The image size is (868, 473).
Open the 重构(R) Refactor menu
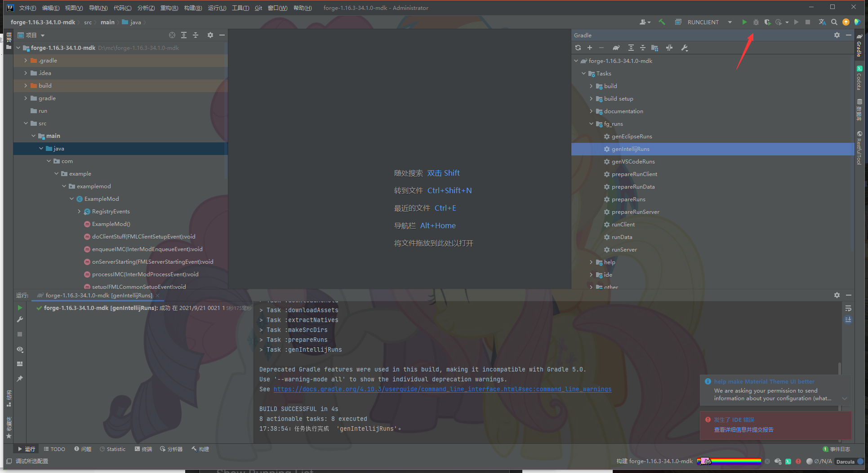coord(169,8)
